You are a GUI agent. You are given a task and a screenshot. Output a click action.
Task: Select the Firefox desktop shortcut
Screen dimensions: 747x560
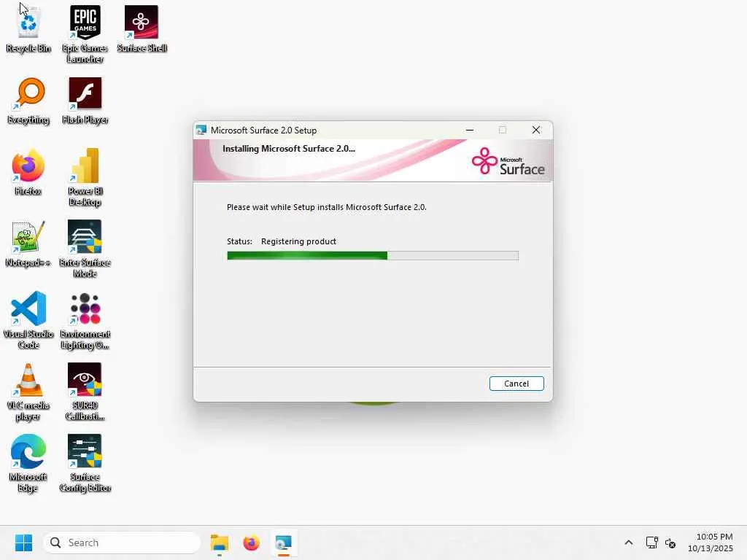coord(28,172)
